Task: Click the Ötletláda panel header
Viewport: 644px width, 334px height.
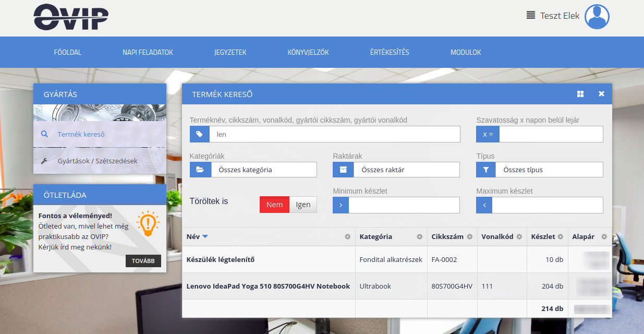Action: click(x=100, y=195)
